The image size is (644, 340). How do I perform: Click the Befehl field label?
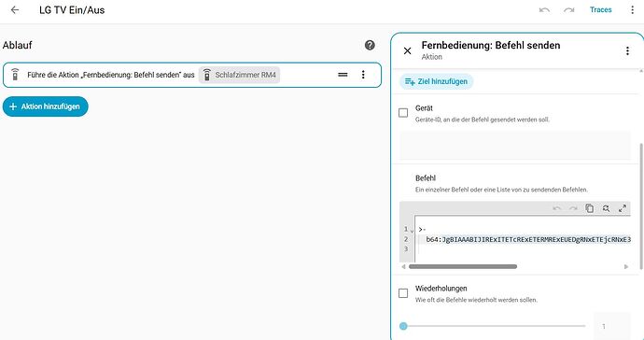click(426, 178)
